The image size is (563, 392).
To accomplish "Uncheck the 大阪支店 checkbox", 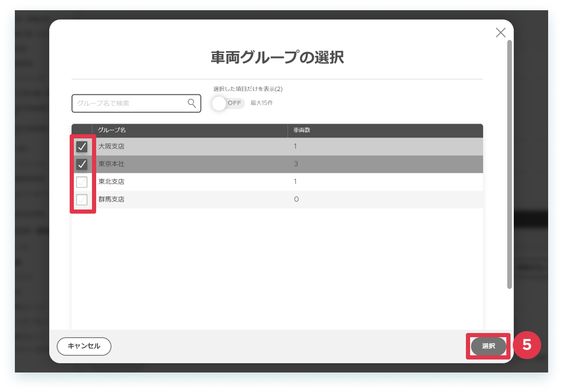I will pos(82,147).
